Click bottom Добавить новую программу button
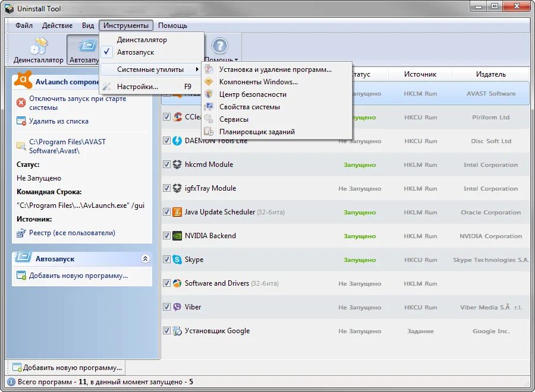The image size is (535, 392). pyautogui.click(x=67, y=368)
